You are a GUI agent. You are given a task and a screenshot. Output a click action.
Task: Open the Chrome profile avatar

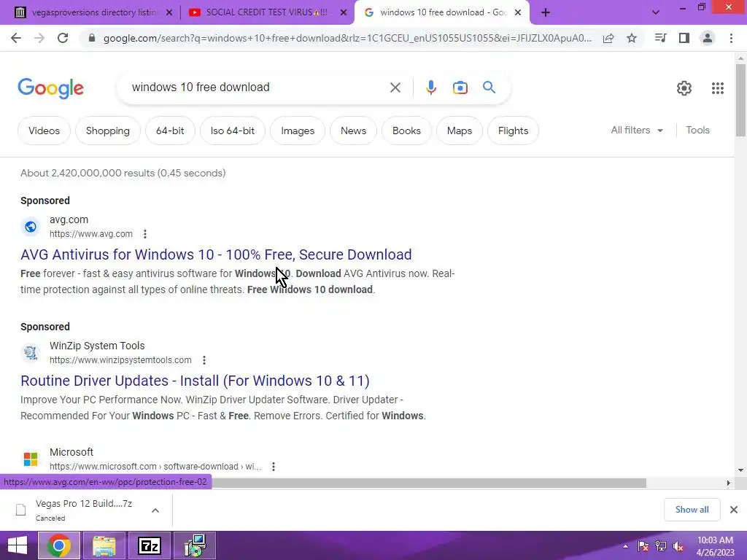click(708, 38)
